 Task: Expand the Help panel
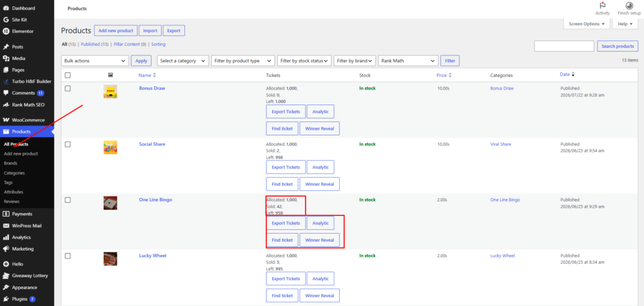point(625,24)
